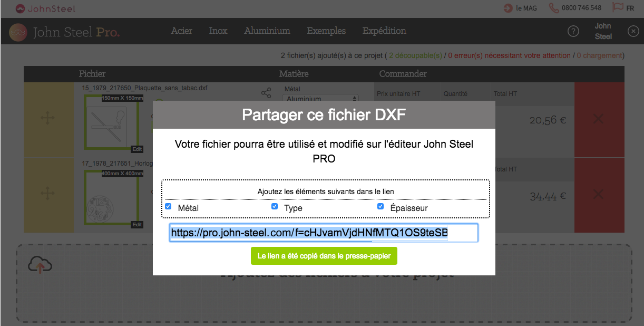Image resolution: width=644 pixels, height=326 pixels.
Task: Click the share link URL field
Action: 324,233
